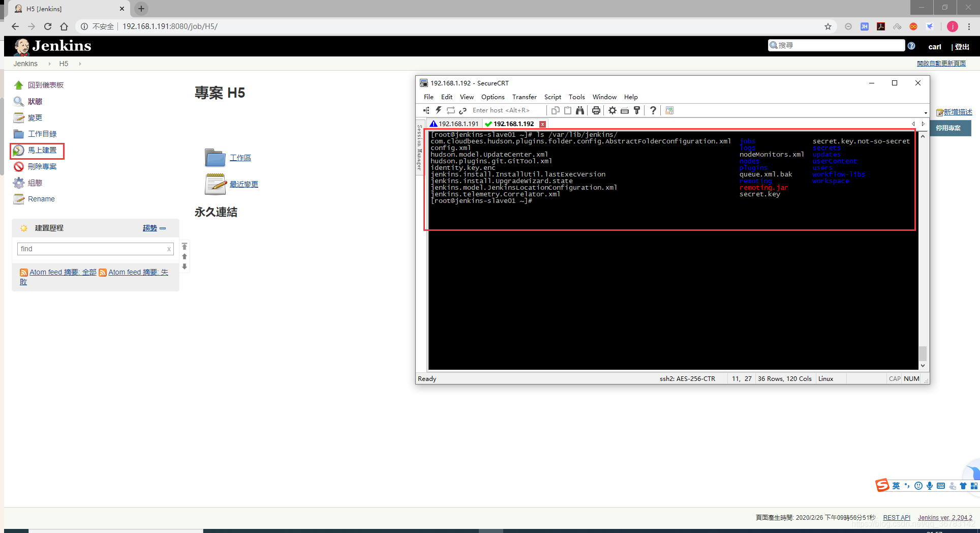Expand the breadcrumb arrow after H5
This screenshot has width=980, height=533.
click(x=80, y=64)
